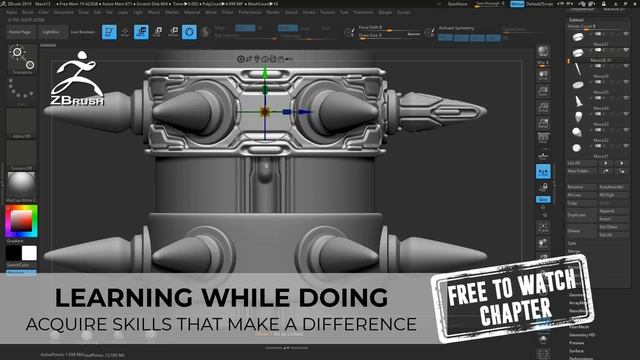
Task: Click the Rename button
Action: 581,187
